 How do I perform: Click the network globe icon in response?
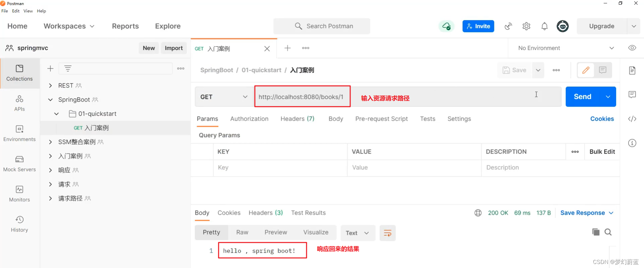(478, 213)
